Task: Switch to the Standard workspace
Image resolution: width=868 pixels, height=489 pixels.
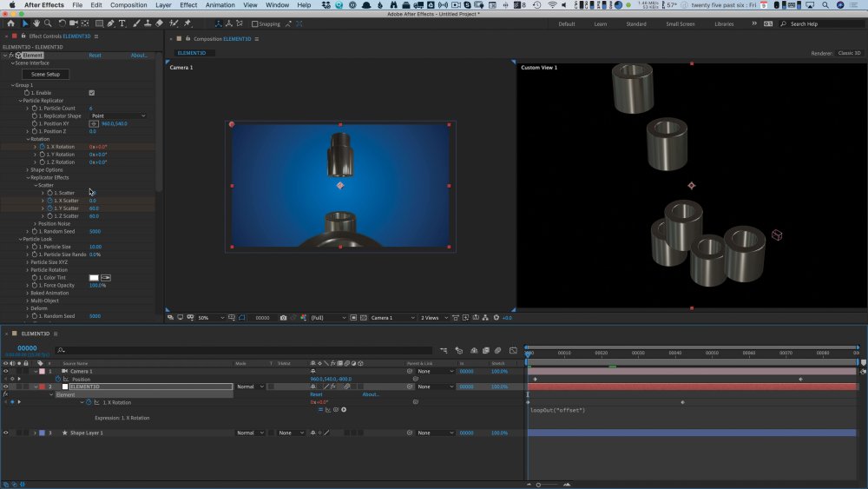Action: pyautogui.click(x=636, y=23)
